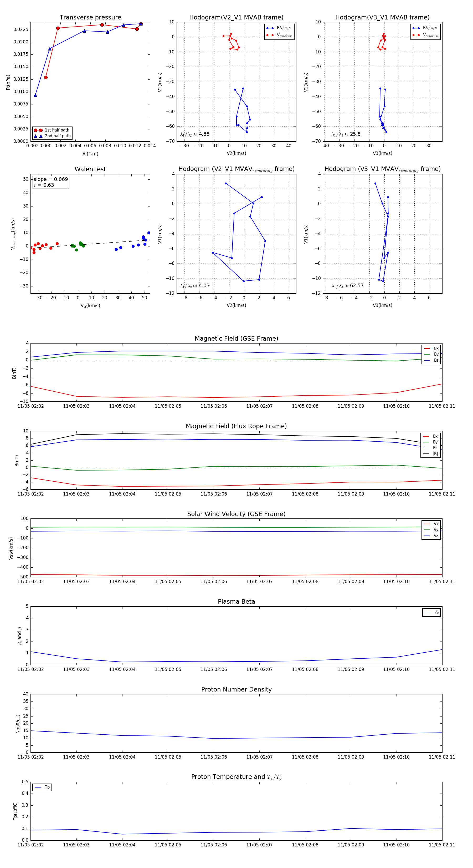This screenshot has width=473, height=868.
Task: Click the βp legend entry in Plasma Beta plot
Action: (431, 612)
